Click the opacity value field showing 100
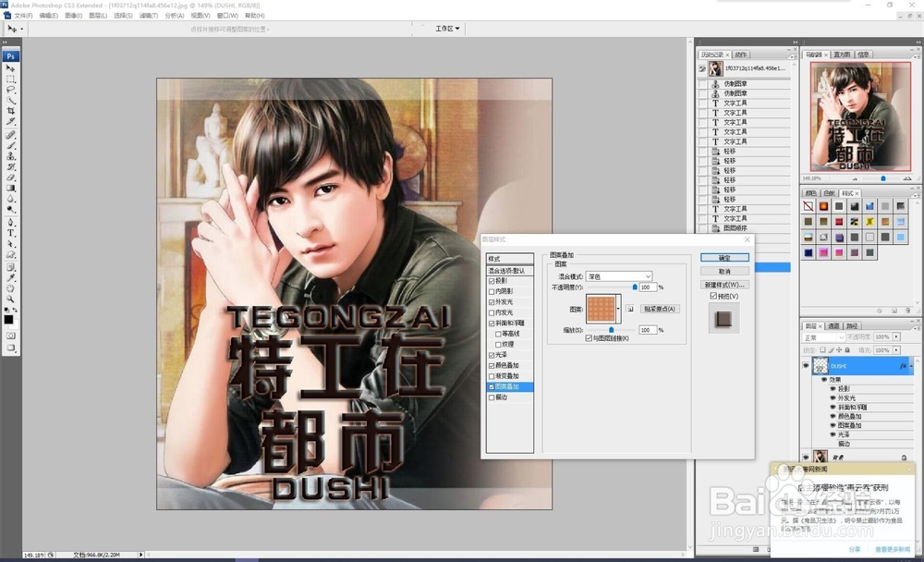The image size is (924, 562). pyautogui.click(x=648, y=287)
